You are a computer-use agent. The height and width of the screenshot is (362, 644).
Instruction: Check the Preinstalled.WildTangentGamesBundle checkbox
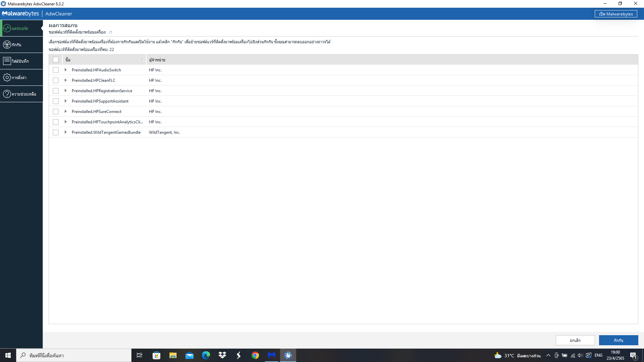click(x=56, y=132)
